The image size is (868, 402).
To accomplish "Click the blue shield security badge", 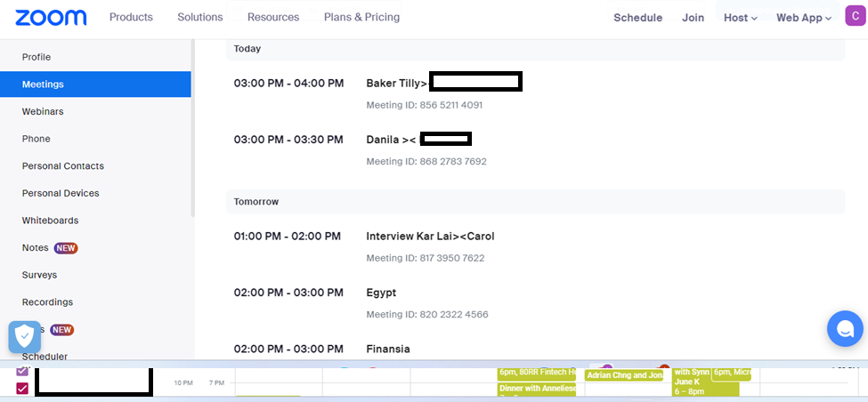I will pos(24,337).
